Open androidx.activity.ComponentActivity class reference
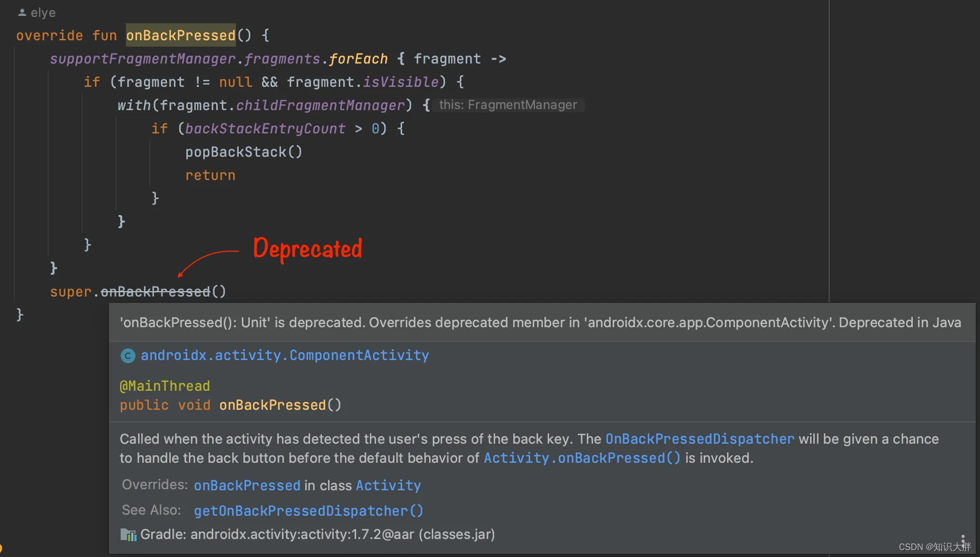This screenshot has height=557, width=980. coord(285,355)
